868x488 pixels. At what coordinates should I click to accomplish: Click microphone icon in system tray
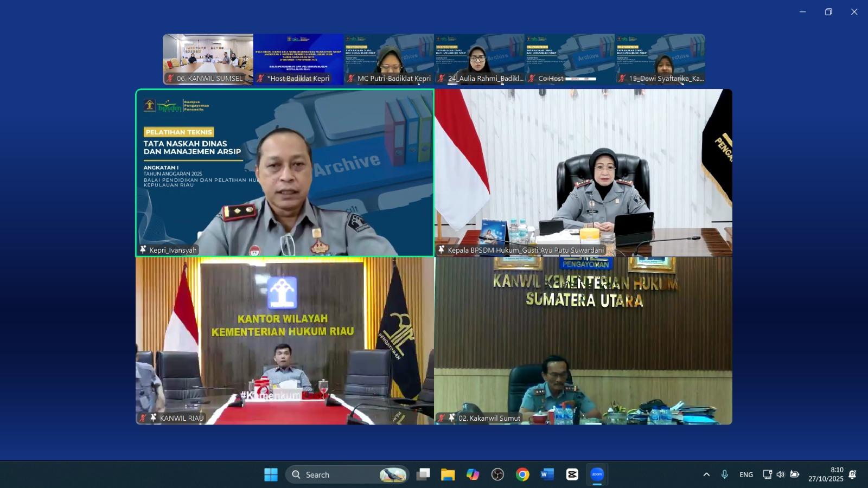click(x=724, y=474)
